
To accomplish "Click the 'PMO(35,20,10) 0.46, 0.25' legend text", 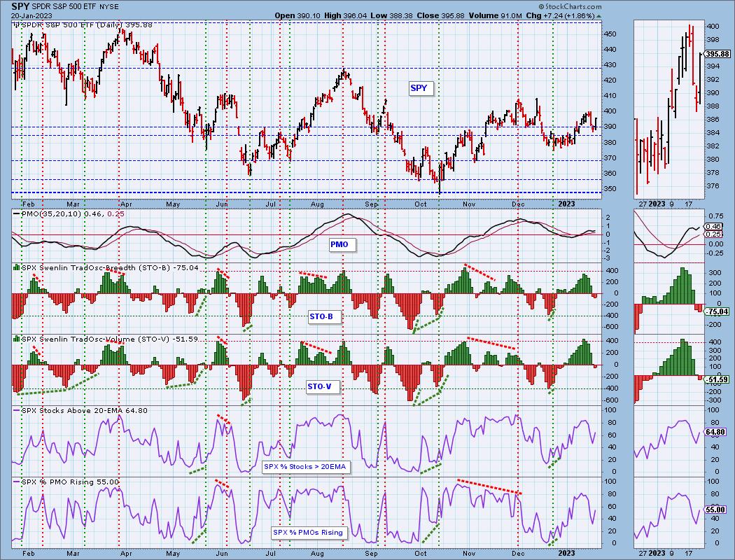I will 73,213.
